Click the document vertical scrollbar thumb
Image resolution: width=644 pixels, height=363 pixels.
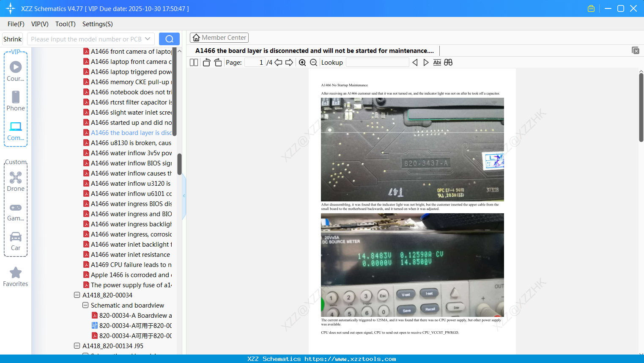[x=641, y=107]
